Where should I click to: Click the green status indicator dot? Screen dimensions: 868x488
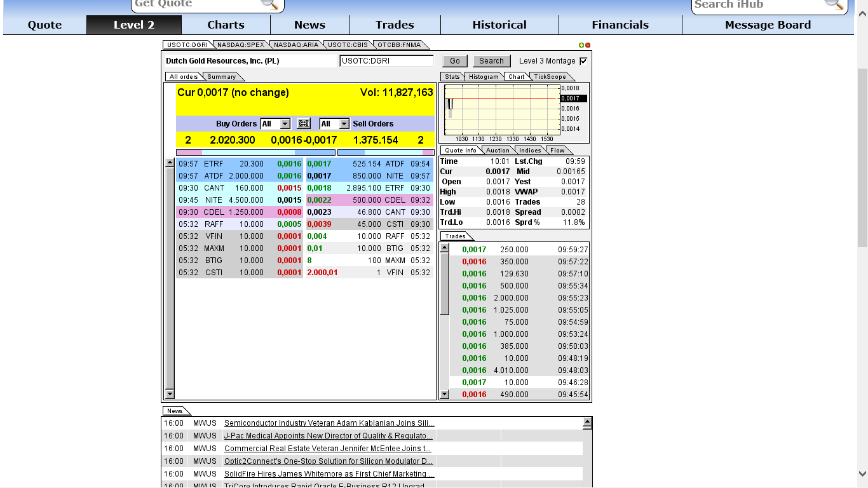(x=580, y=44)
